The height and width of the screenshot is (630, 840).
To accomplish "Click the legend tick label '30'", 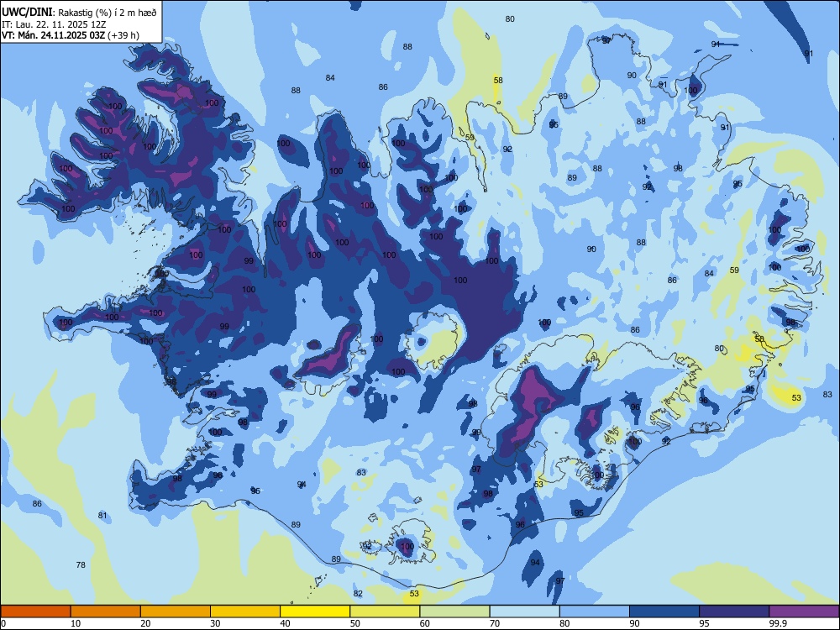I will point(215,623).
